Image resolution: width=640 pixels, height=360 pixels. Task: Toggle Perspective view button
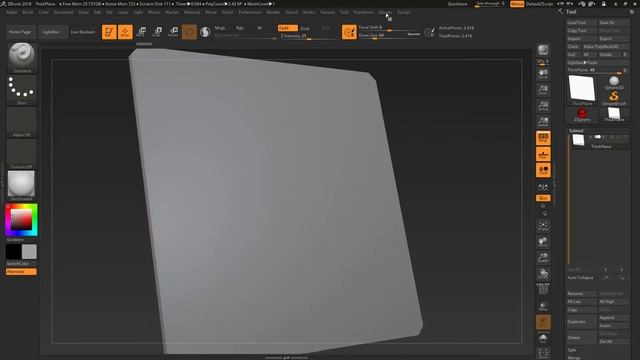[x=543, y=138]
